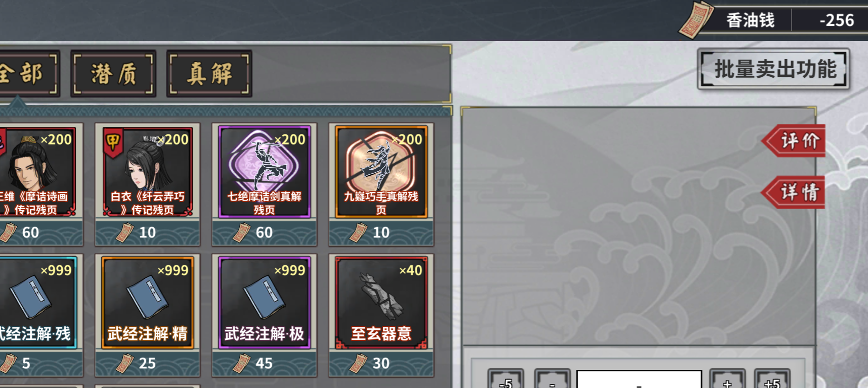Decrease quantity by one with minus button
868x388 pixels.
pos(552,380)
